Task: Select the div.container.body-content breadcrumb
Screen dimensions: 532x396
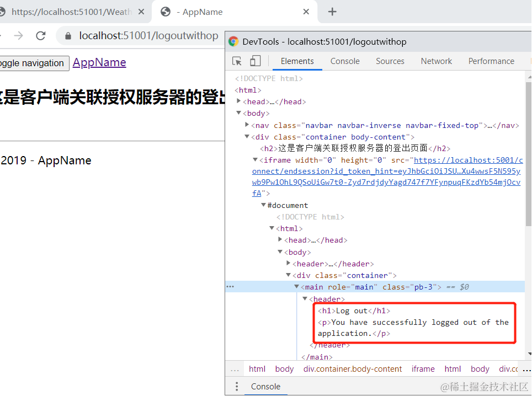Action: 353,369
